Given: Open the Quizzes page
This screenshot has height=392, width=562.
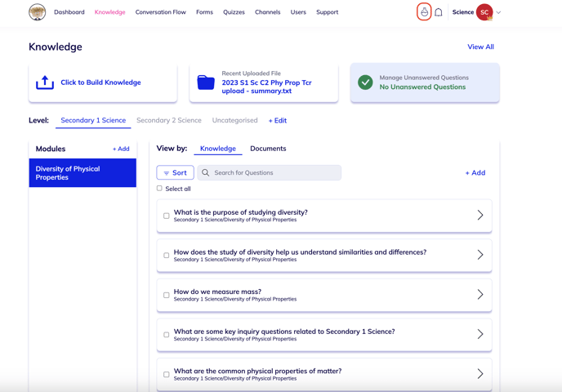Looking at the screenshot, I should [234, 12].
